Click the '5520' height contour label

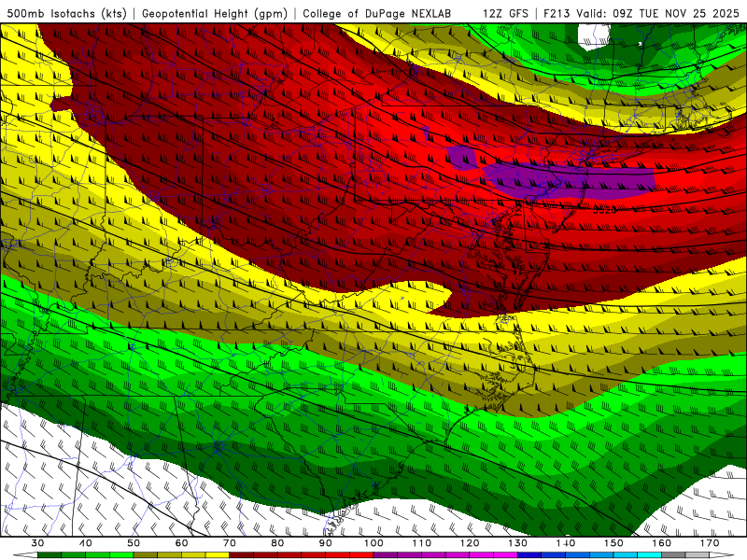click(604, 209)
